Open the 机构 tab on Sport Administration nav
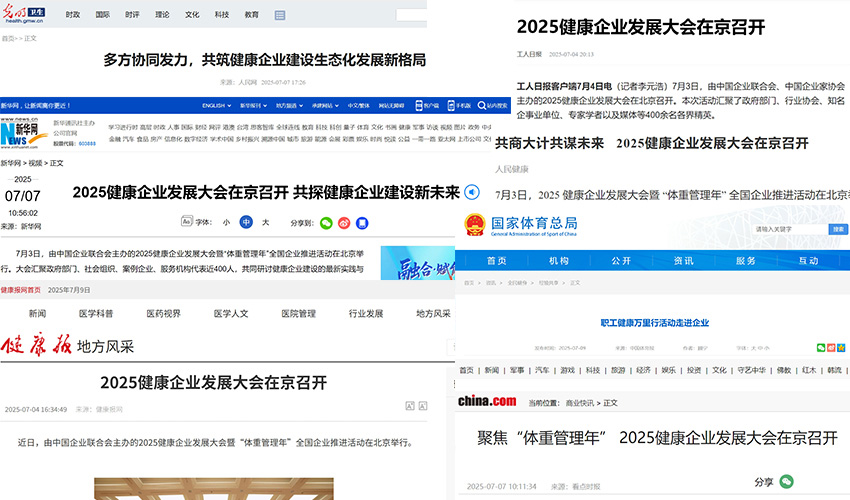Screen dimensions: 850x500 [559, 260]
